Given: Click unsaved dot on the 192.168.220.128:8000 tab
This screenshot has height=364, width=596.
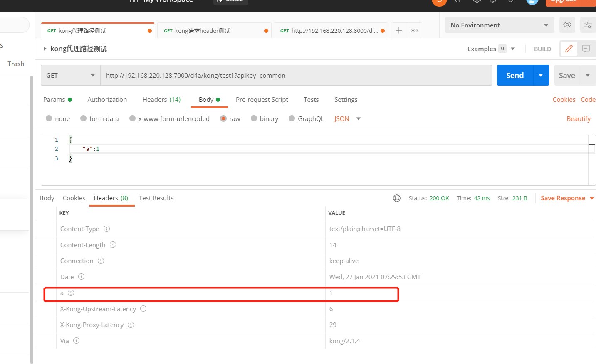Looking at the screenshot, I should coord(383,31).
